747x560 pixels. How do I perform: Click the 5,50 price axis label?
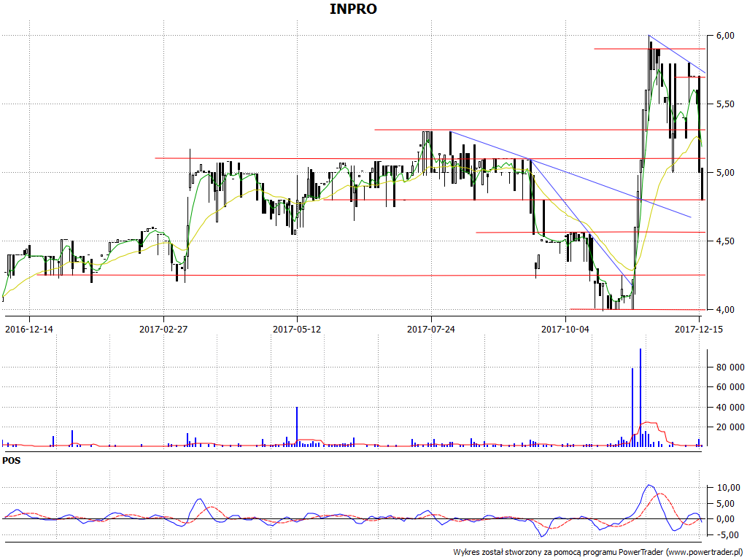point(725,104)
